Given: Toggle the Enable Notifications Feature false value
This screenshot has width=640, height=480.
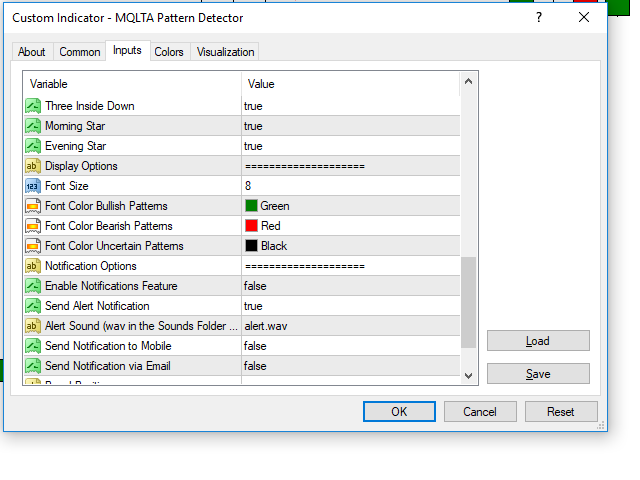Looking at the screenshot, I should click(351, 286).
